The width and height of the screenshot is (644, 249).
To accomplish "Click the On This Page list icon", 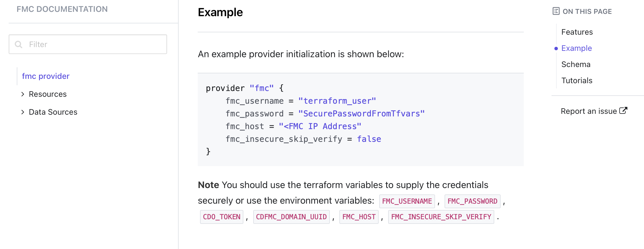I will [556, 11].
